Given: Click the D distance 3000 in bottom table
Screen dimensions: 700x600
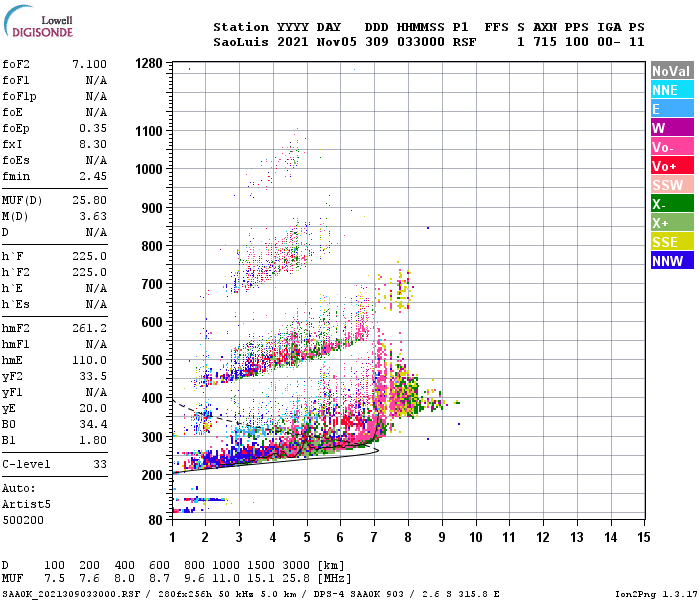Looking at the screenshot, I should coord(296,565).
